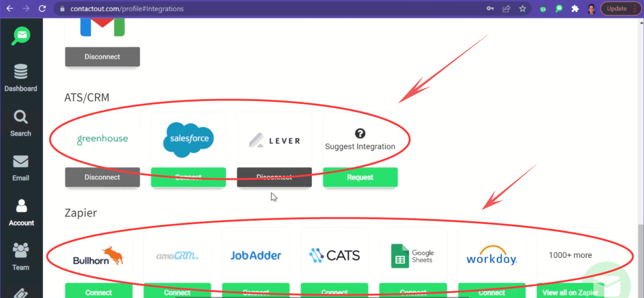This screenshot has height=298, width=644.
Task: Disconnect the Gmail integration
Action: 102,56
